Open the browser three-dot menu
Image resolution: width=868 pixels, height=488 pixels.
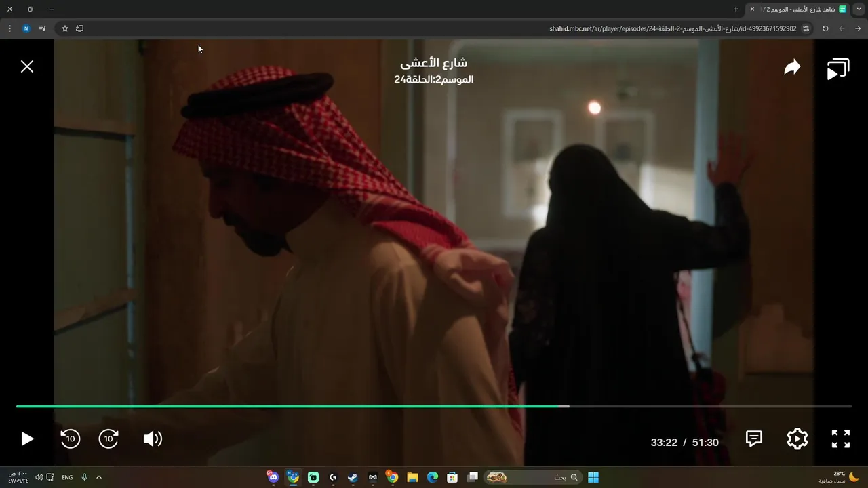tap(9, 28)
